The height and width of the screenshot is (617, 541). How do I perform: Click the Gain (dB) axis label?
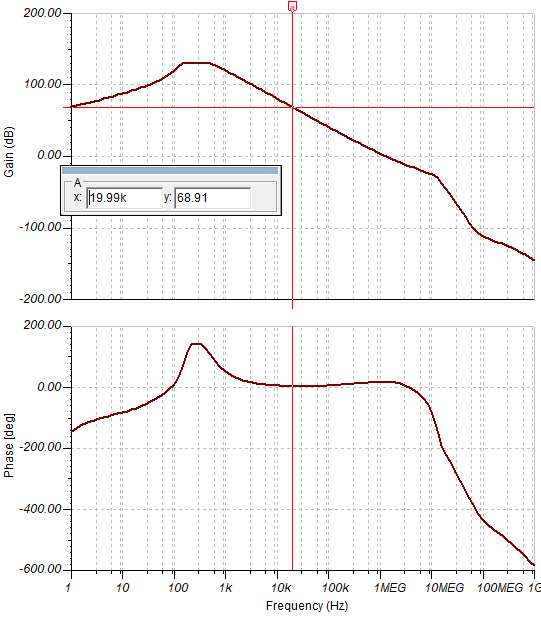[x=9, y=152]
